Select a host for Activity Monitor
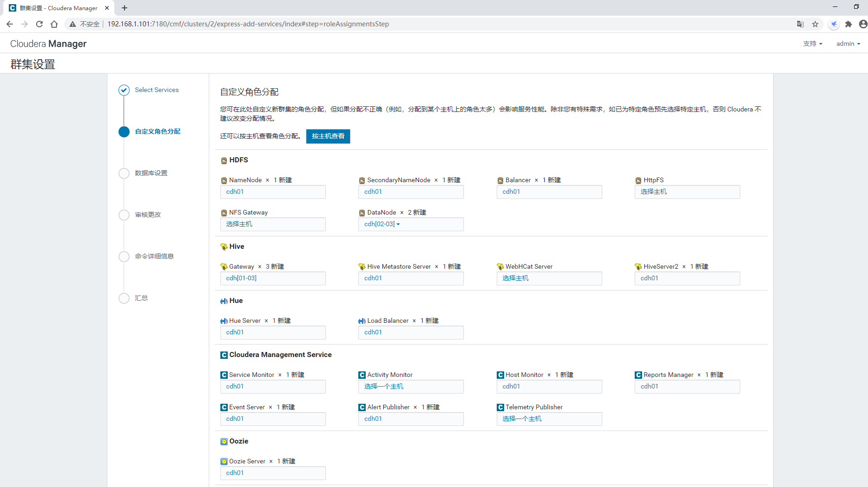868x487 pixels. [x=411, y=387]
